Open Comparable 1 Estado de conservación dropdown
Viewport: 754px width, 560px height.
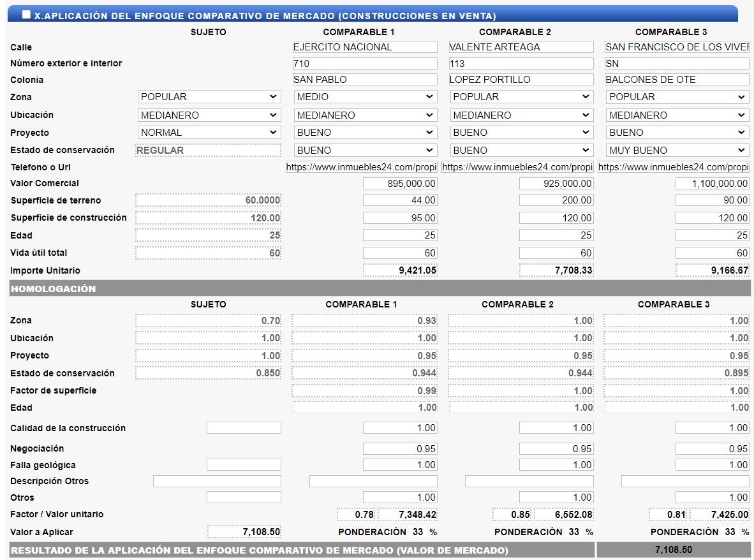(365, 151)
